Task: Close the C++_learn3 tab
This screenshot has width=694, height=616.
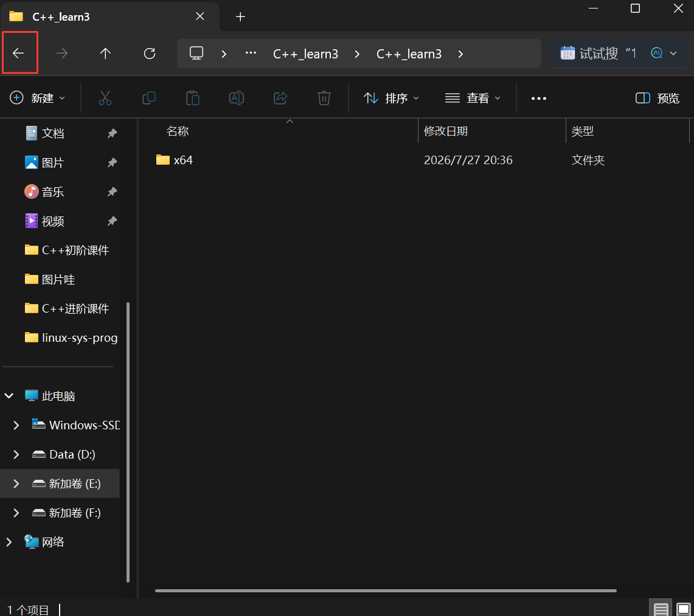Action: 200,16
